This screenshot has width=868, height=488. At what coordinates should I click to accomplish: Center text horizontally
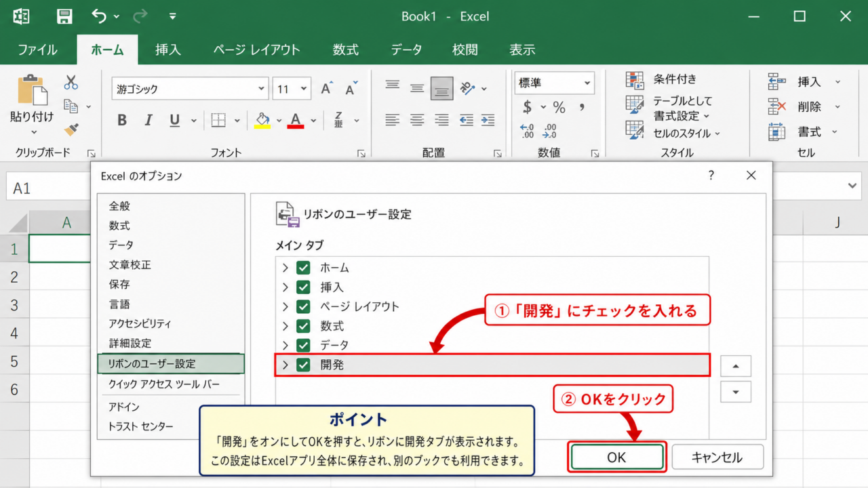click(x=417, y=121)
